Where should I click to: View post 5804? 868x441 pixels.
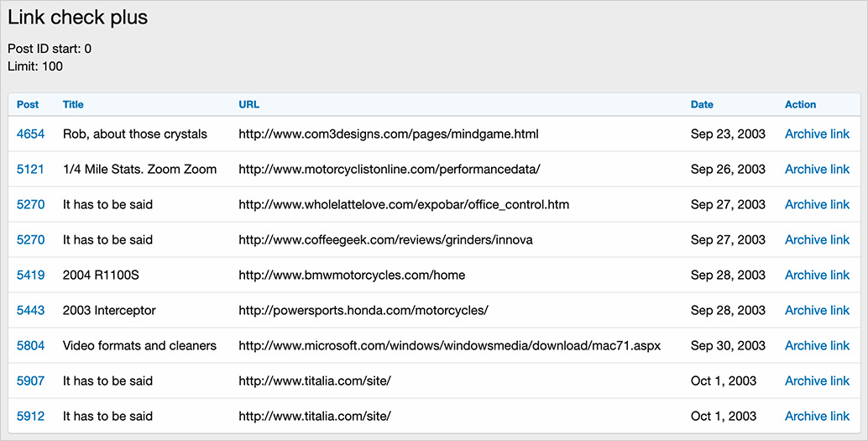(x=30, y=346)
